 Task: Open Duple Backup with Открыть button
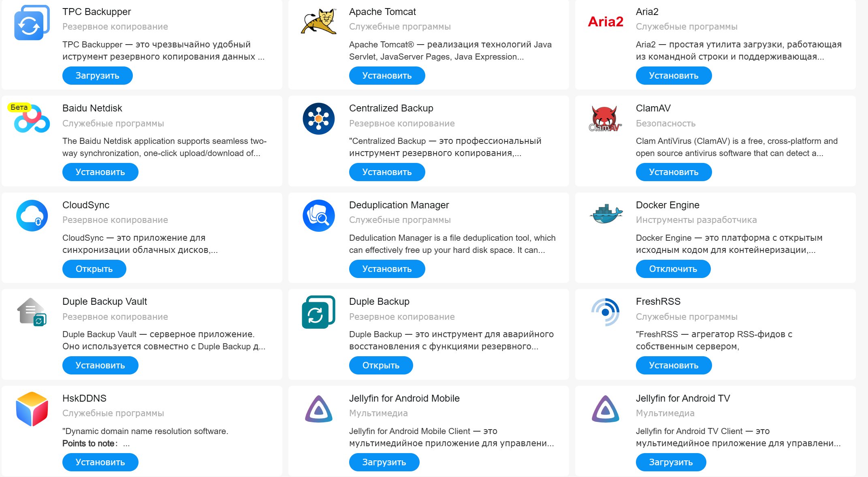point(381,366)
